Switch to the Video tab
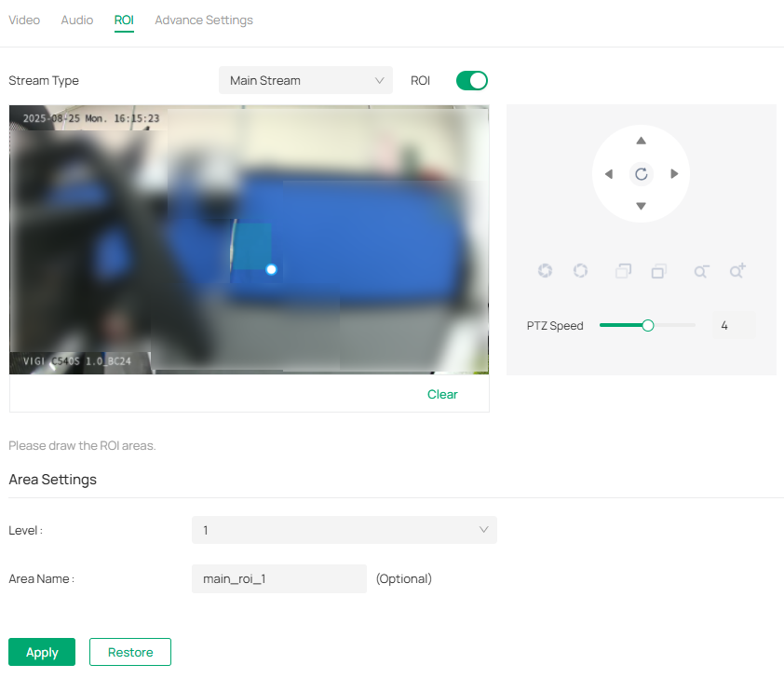784x678 pixels. point(24,20)
